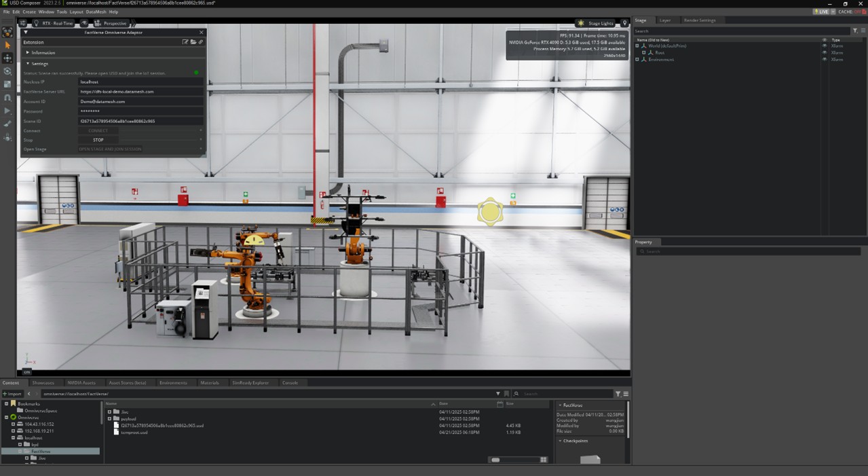This screenshot has height=476, width=868.
Task: Switch to the Render Settings tab
Action: pos(699,20)
